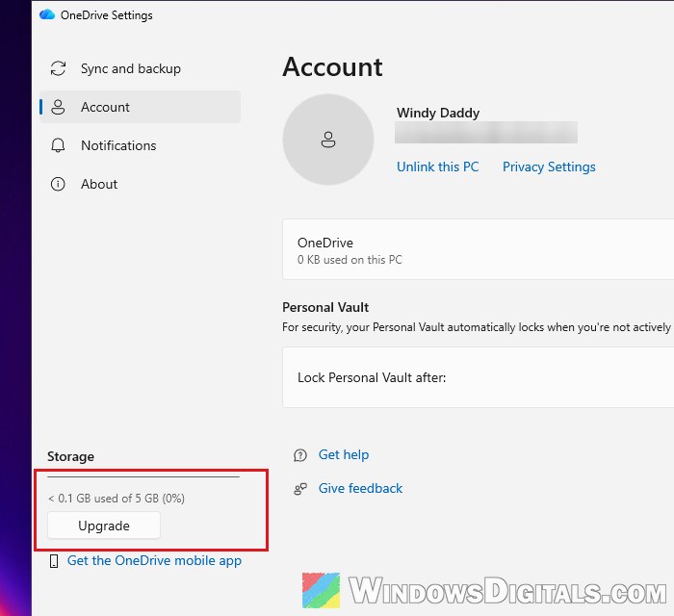
Task: Open the Sync and backup section
Action: pos(141,68)
